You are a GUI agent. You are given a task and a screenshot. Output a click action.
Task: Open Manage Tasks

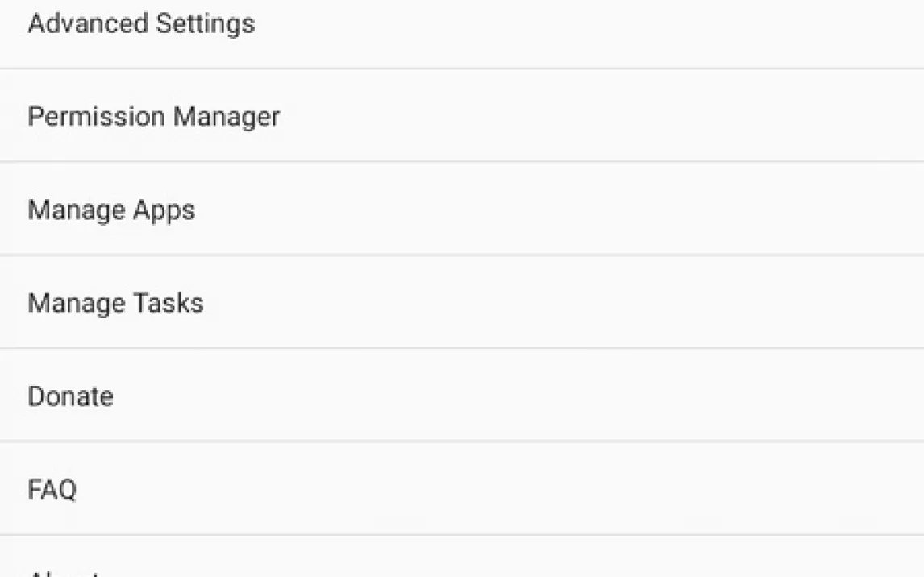115,304
